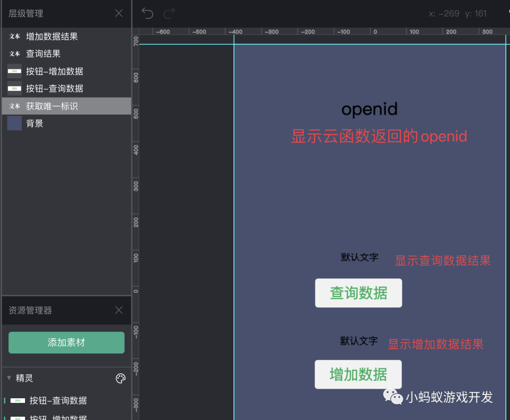Click the thumbnail of 按钮-增加数据 layer

pos(14,71)
